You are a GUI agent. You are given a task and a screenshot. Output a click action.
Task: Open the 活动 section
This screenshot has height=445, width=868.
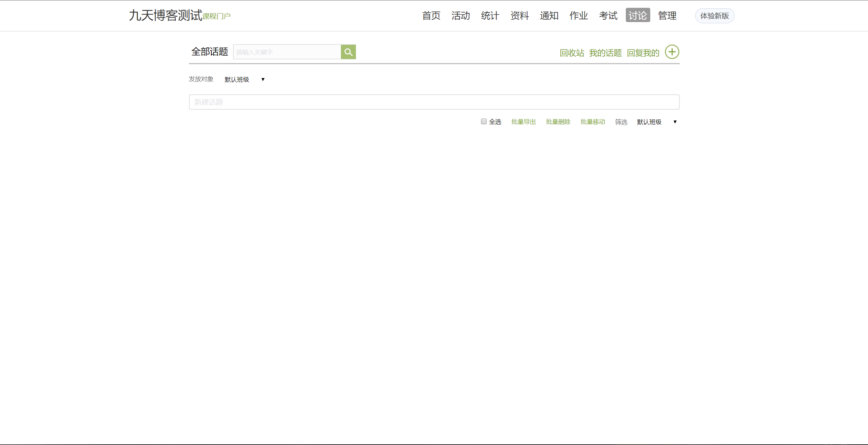point(460,15)
